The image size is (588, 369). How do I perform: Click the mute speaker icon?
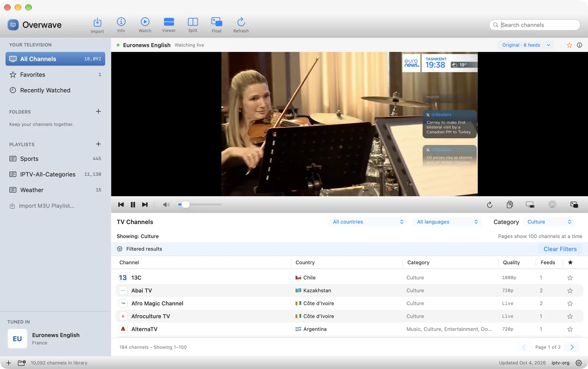coord(166,205)
